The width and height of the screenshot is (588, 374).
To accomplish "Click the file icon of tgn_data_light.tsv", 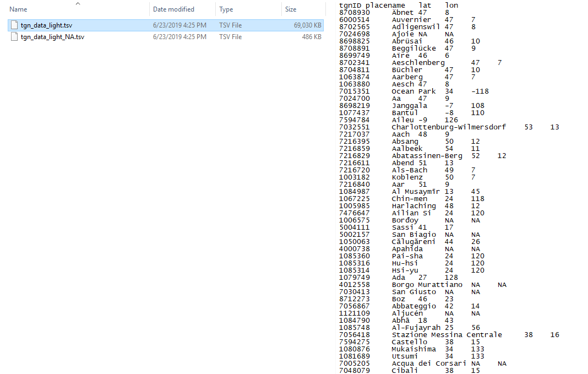I will coord(14,25).
